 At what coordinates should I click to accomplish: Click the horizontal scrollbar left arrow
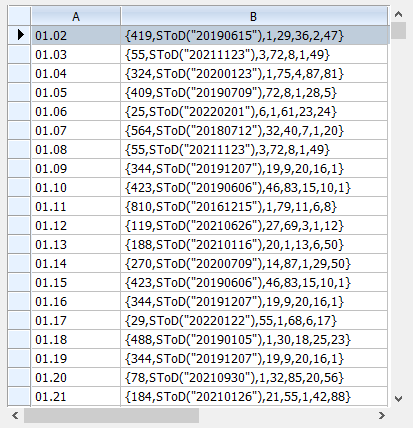pyautogui.click(x=15, y=415)
